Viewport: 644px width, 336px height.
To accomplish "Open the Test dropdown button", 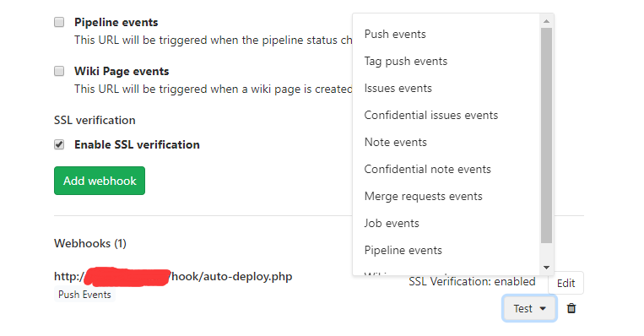I will click(529, 308).
